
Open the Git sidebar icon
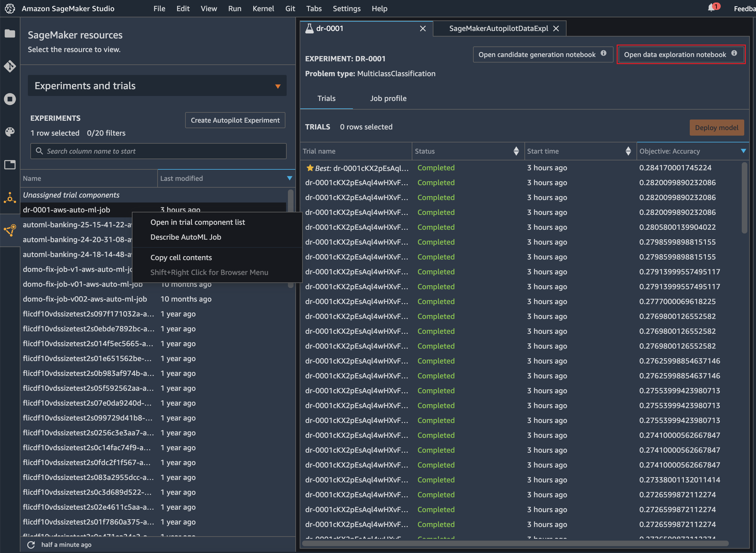point(10,66)
